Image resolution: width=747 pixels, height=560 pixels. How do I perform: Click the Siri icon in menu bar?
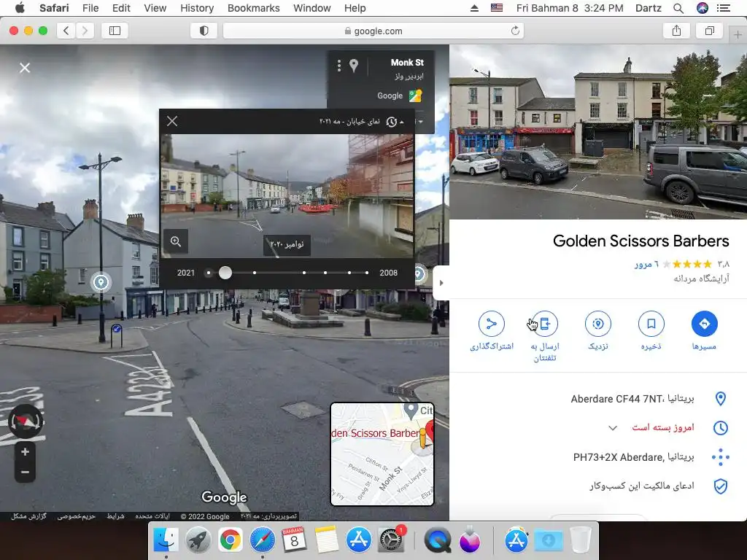point(703,8)
